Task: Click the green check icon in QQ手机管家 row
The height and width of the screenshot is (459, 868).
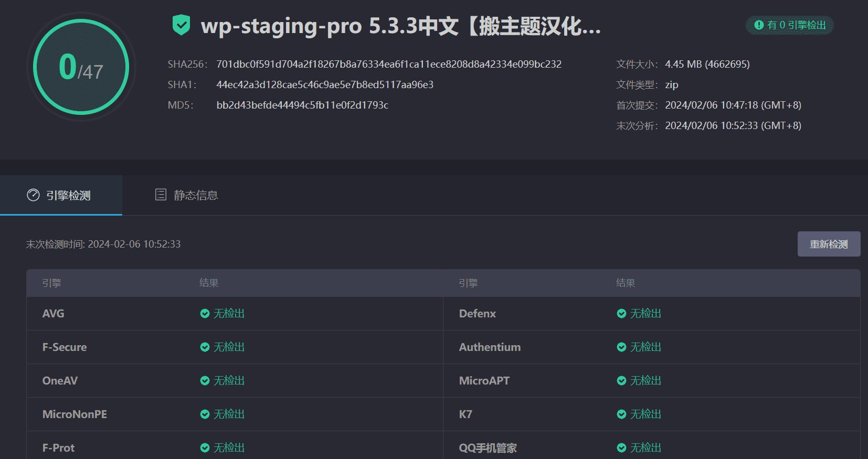Action: pos(621,448)
